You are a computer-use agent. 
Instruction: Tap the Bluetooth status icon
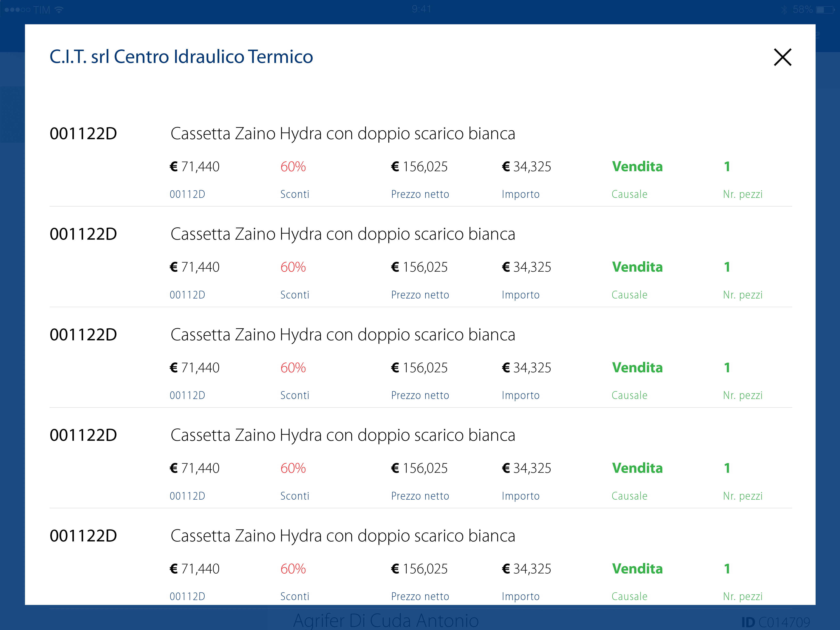pyautogui.click(x=784, y=9)
